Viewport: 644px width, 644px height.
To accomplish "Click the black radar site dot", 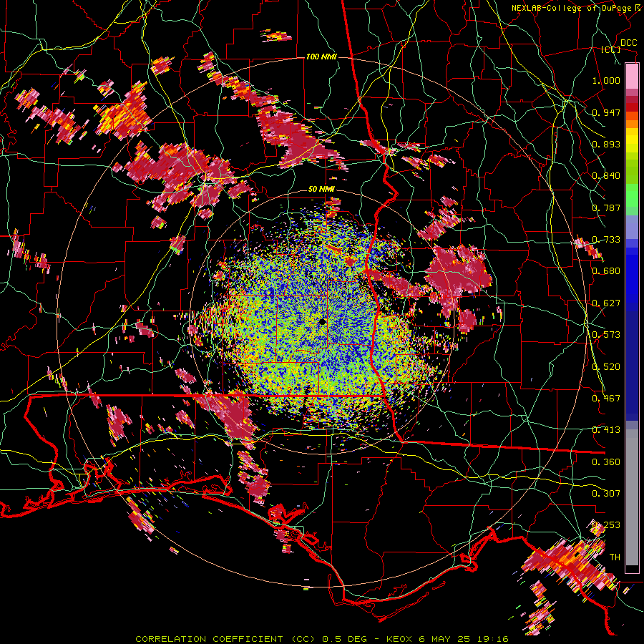I will tap(323, 322).
